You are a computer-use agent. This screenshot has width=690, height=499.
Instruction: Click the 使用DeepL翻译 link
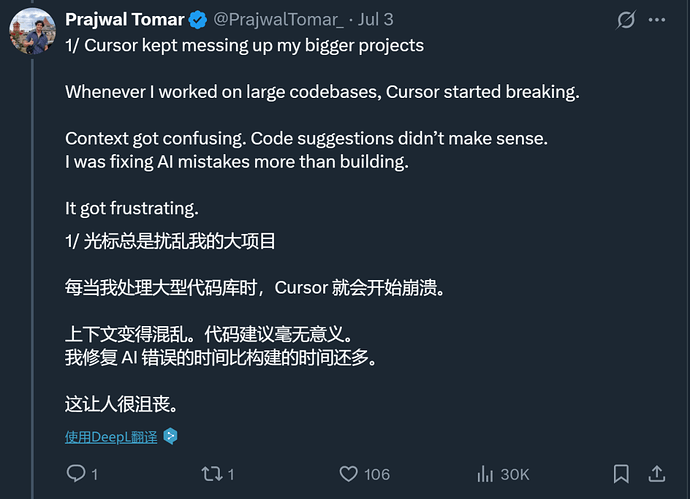coord(110,436)
